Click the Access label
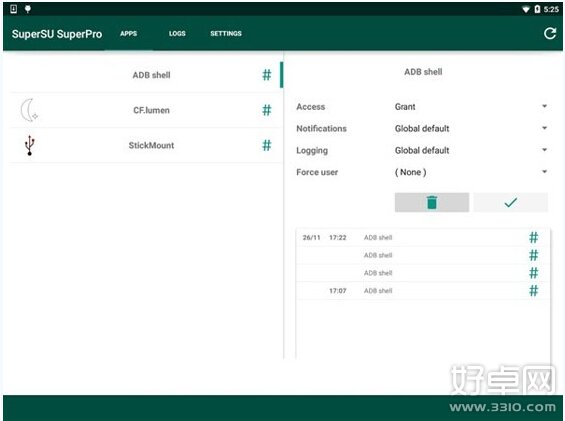 (x=311, y=107)
